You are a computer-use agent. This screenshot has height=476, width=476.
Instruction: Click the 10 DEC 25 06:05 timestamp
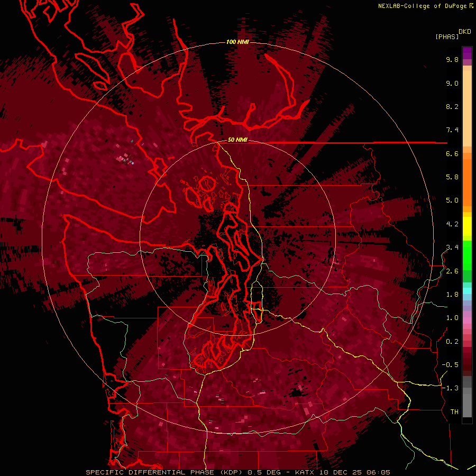(x=354, y=472)
